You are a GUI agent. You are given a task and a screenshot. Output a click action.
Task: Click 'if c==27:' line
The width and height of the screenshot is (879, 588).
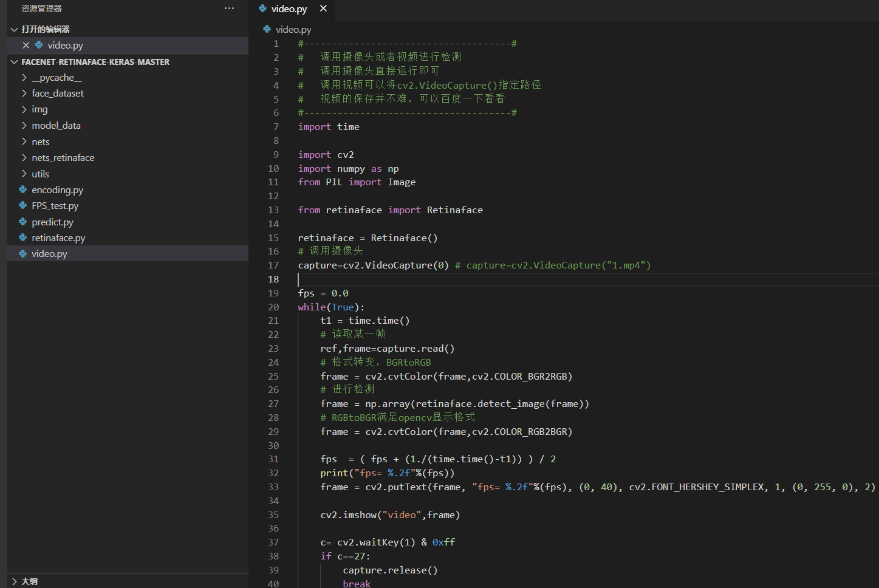pyautogui.click(x=345, y=556)
